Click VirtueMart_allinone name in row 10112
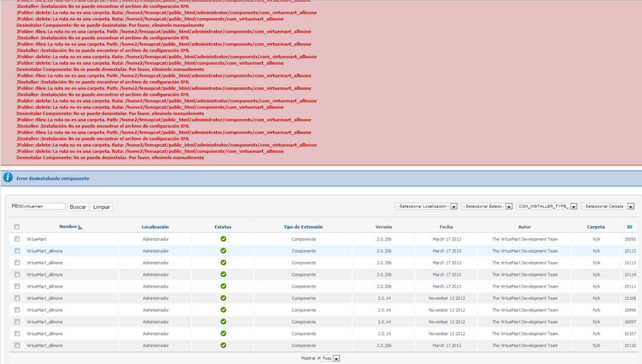 [x=44, y=251]
